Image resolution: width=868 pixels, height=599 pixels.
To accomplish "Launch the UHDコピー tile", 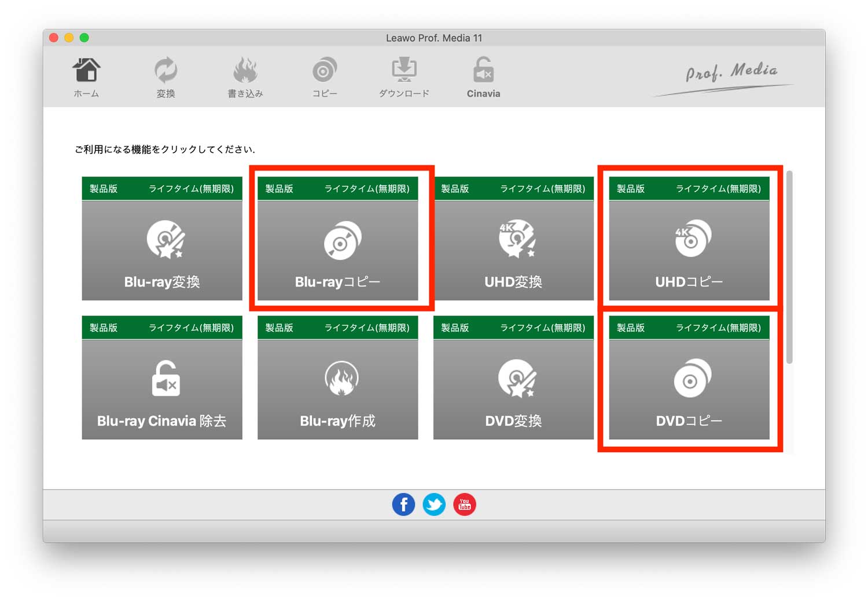I will point(689,238).
